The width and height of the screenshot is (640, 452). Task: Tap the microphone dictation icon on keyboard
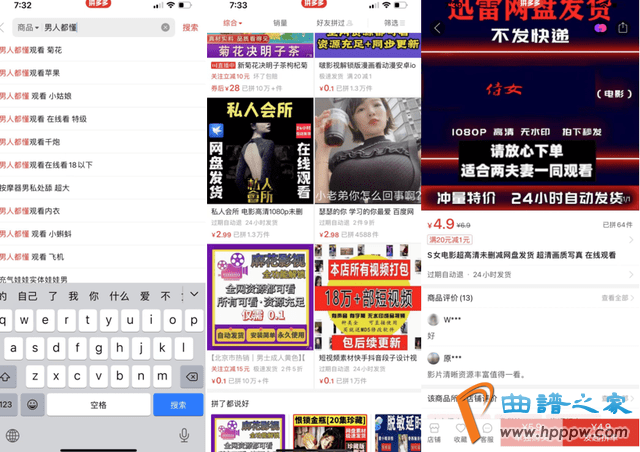pyautogui.click(x=184, y=436)
